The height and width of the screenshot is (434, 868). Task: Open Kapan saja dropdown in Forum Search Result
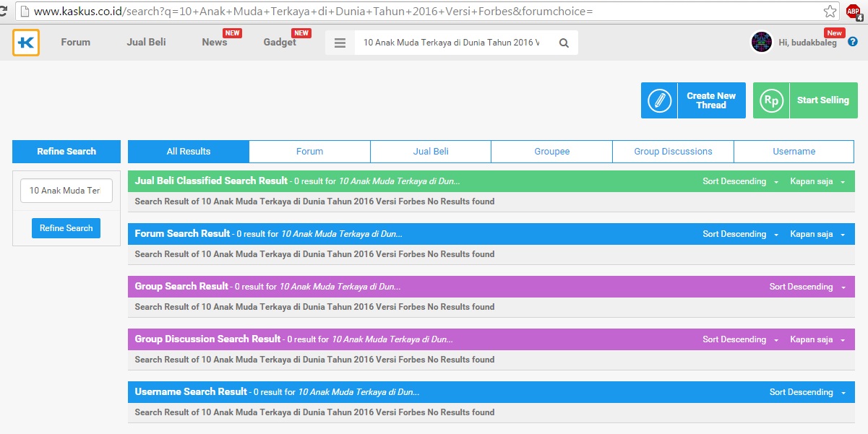tap(817, 234)
